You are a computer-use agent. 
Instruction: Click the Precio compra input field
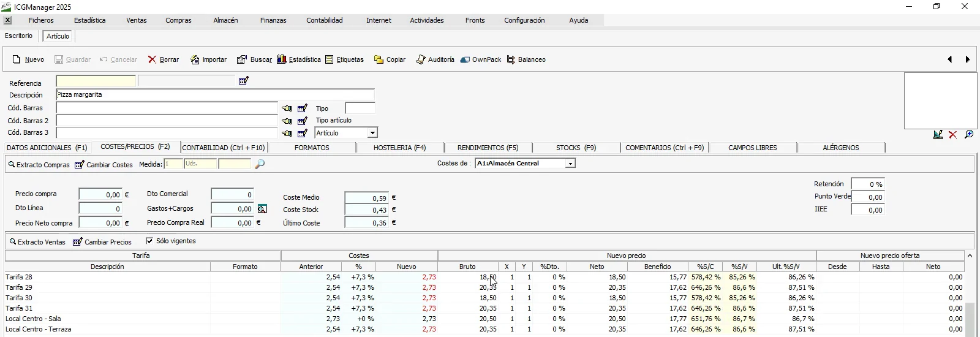(100, 194)
